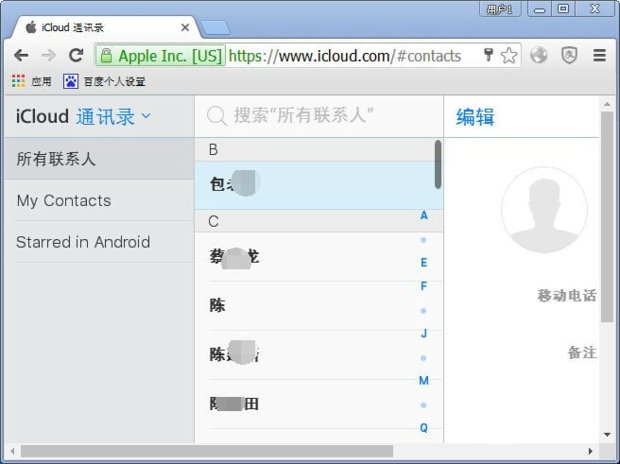Click the shield extension icon
This screenshot has height=464, width=620.
tap(569, 55)
